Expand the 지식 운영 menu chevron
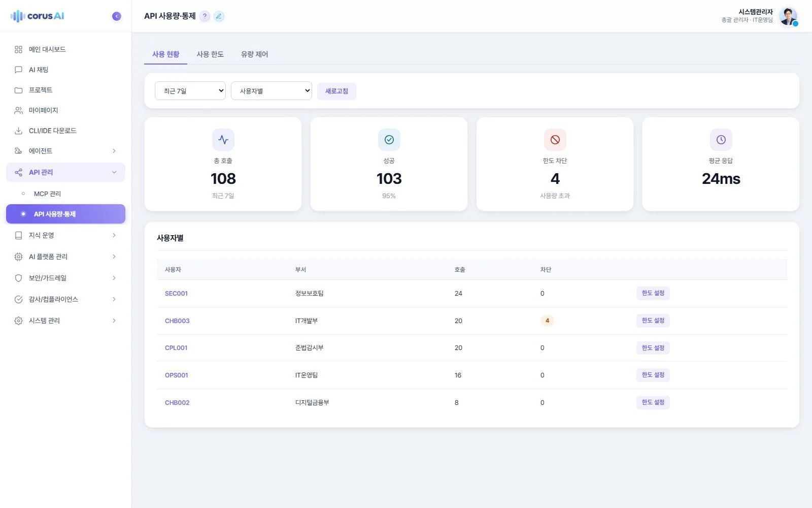The image size is (812, 508). tap(114, 235)
